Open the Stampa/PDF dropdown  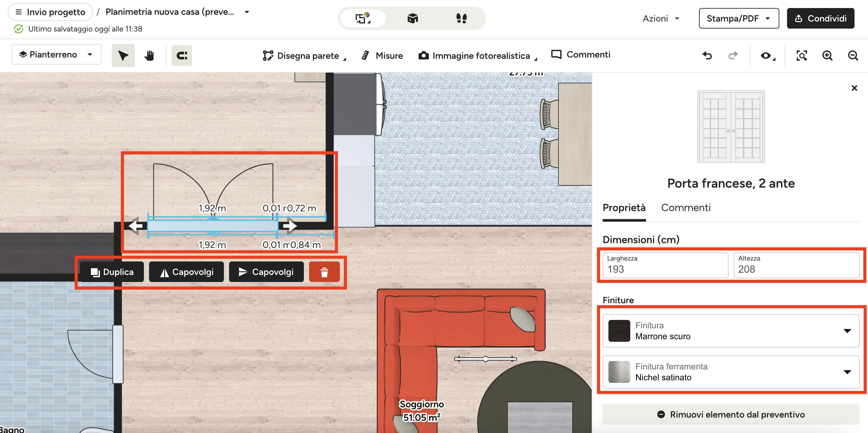(x=739, y=18)
